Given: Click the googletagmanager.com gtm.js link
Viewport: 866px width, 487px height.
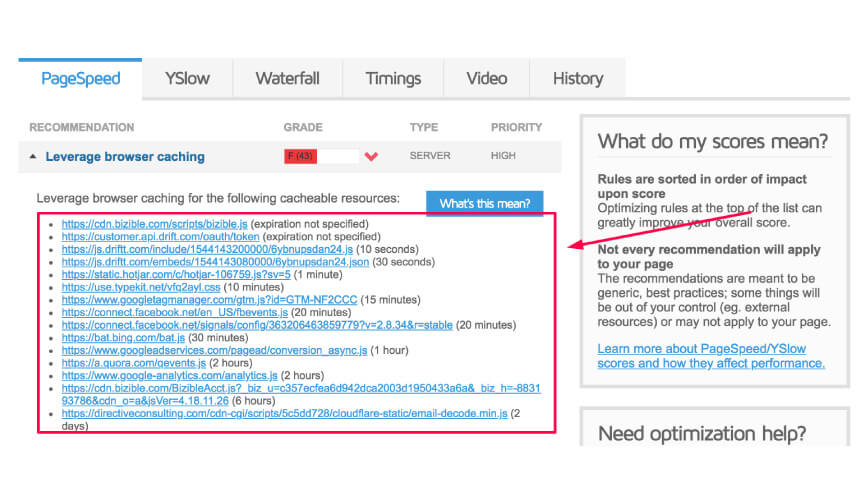Looking at the screenshot, I should [202, 299].
